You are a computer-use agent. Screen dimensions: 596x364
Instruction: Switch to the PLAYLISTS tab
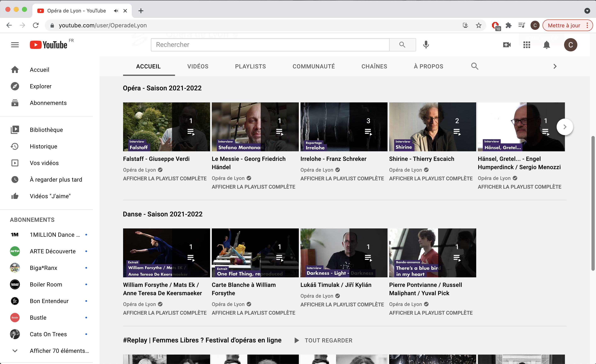point(250,66)
